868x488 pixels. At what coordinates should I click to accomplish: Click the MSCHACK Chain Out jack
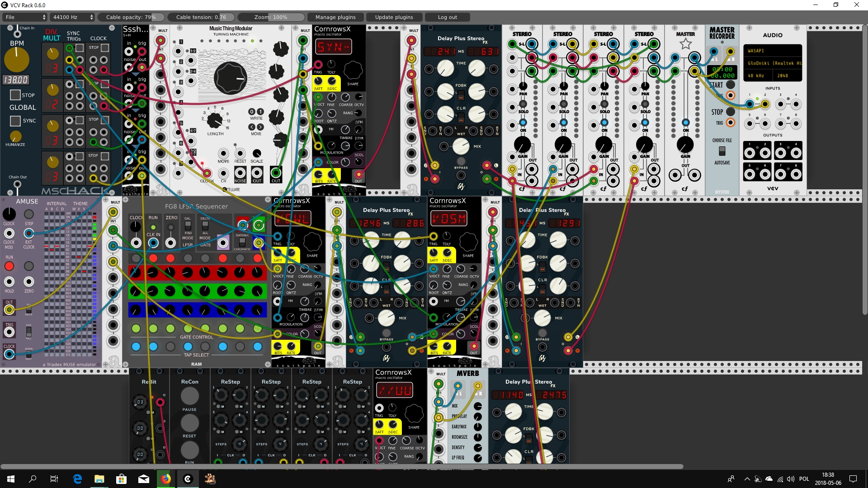tap(17, 184)
